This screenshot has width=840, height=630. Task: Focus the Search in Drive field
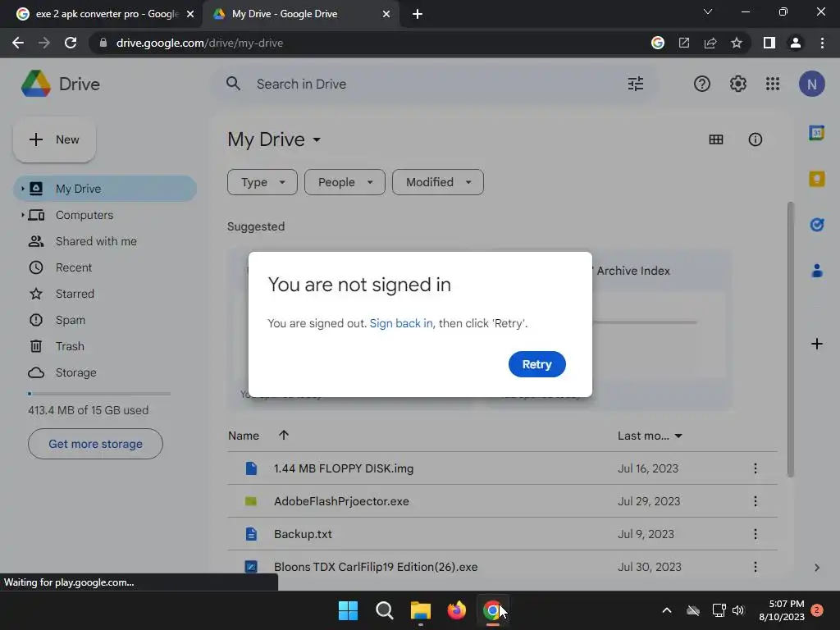[x=434, y=84]
